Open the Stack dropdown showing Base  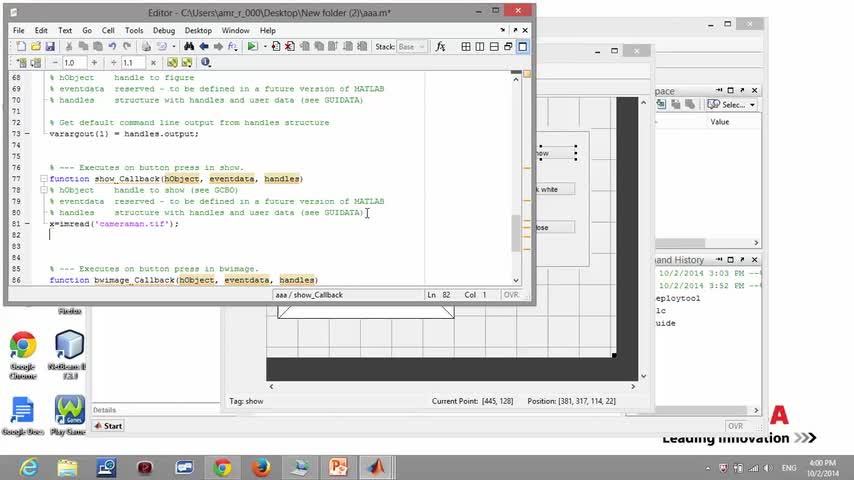tap(411, 47)
